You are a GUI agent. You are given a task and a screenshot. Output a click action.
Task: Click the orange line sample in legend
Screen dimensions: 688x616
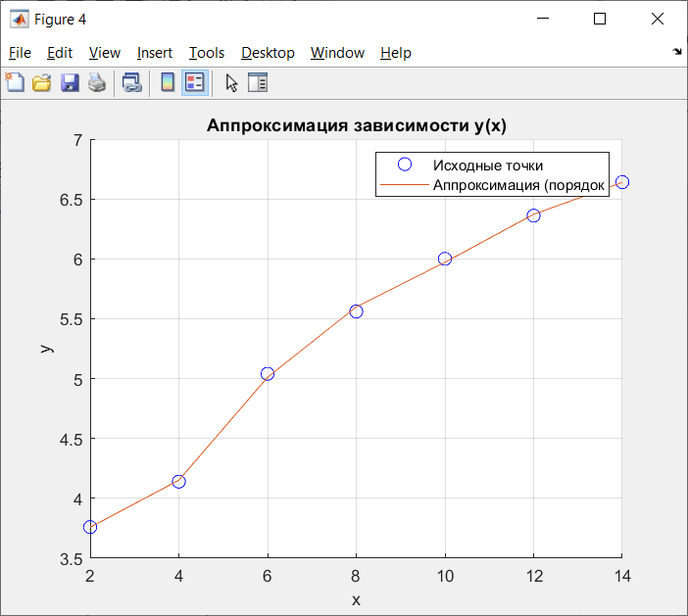404,185
